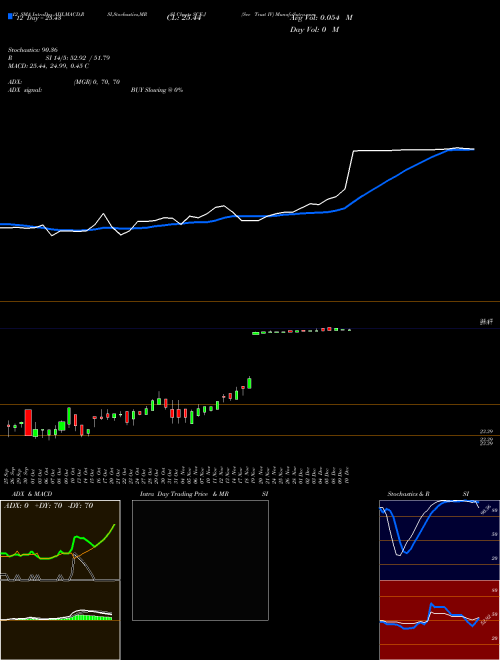Click the 'Day Vol: 0 M' text
500x660 pixels.
[314, 30]
